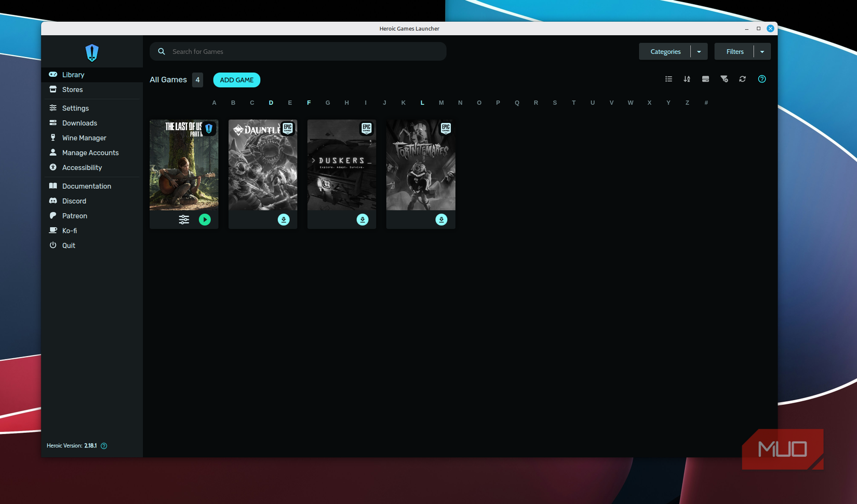Open the Accessibility icon in the sidebar
The width and height of the screenshot is (857, 504).
point(53,167)
